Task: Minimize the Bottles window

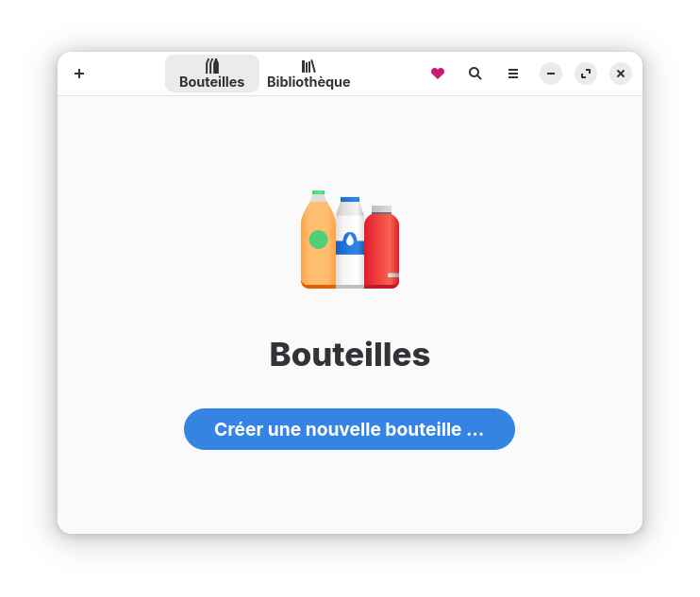Action: [x=551, y=74]
